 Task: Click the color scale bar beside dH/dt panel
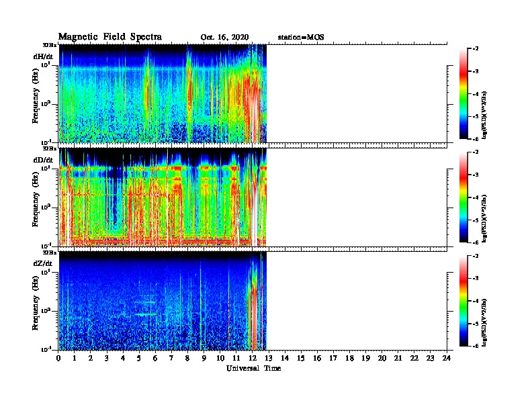click(463, 94)
